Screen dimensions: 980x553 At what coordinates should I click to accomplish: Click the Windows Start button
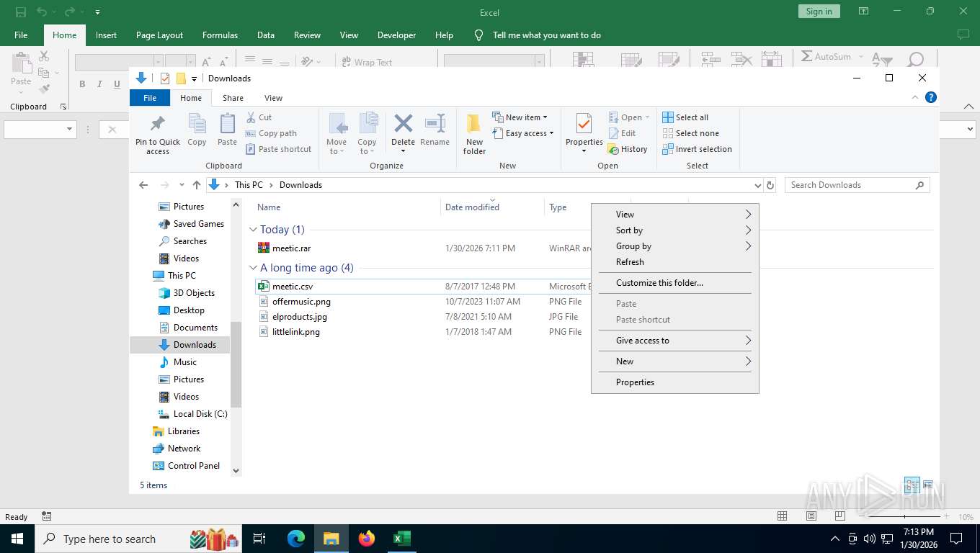pyautogui.click(x=17, y=538)
